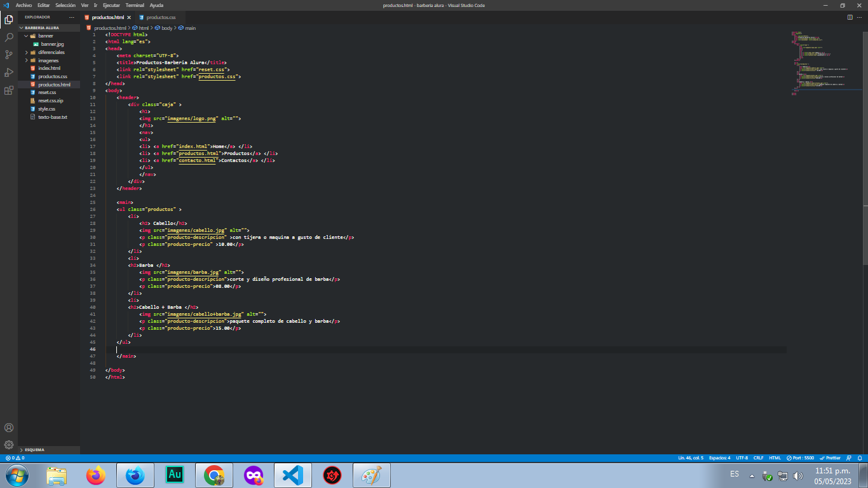Open Windows Start menu orb
Image resolution: width=868 pixels, height=488 pixels.
click(x=17, y=475)
